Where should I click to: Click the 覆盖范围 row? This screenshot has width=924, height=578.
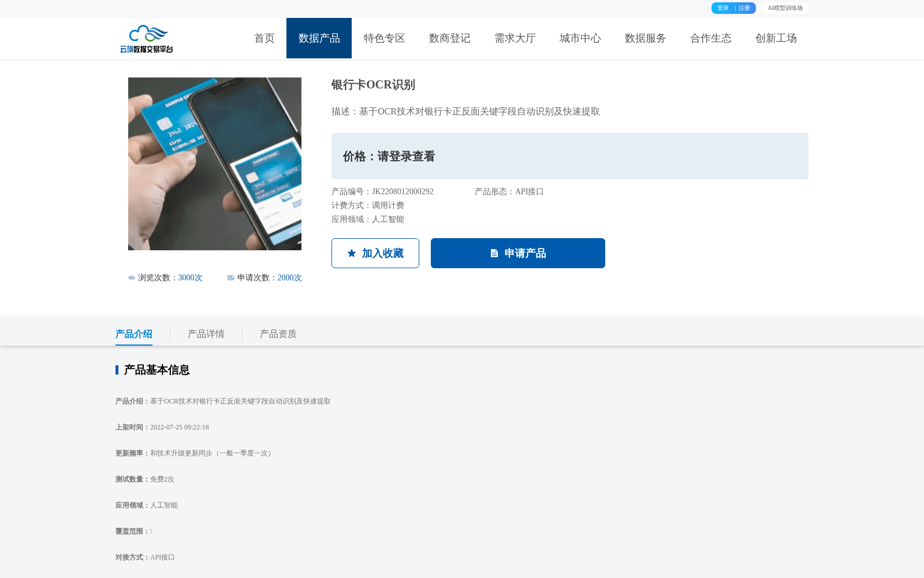[x=134, y=531]
